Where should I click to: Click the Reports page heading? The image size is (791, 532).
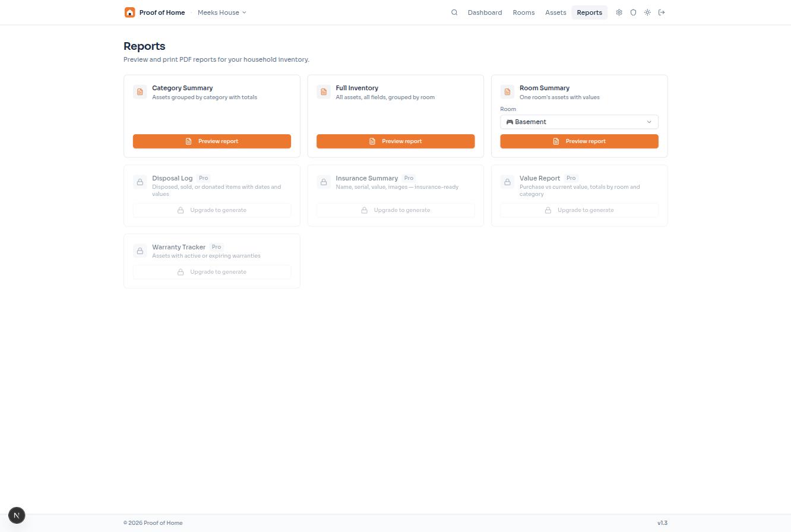click(144, 46)
